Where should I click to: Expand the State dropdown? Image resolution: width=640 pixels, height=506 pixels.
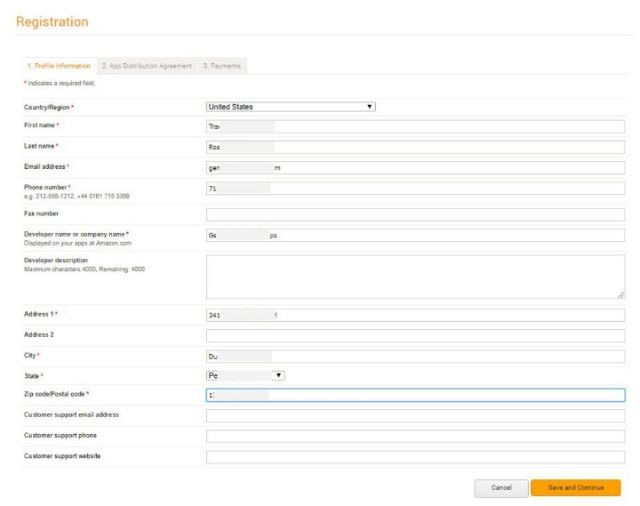[246, 375]
